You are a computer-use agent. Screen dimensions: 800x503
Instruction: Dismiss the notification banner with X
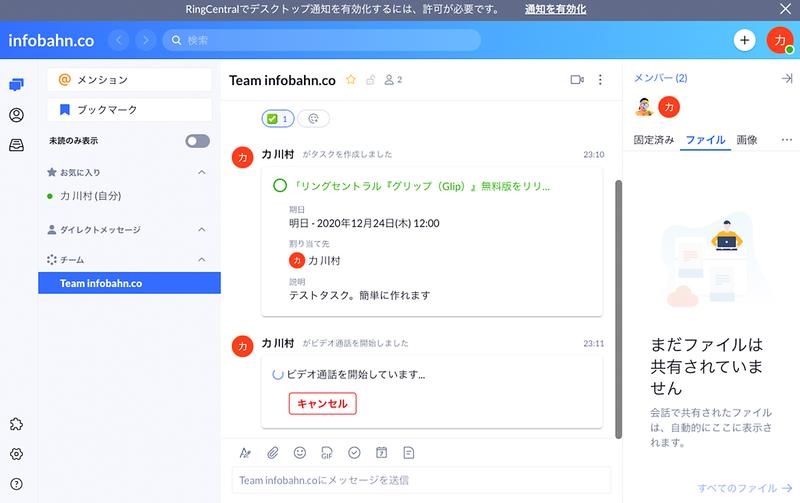tap(785, 9)
